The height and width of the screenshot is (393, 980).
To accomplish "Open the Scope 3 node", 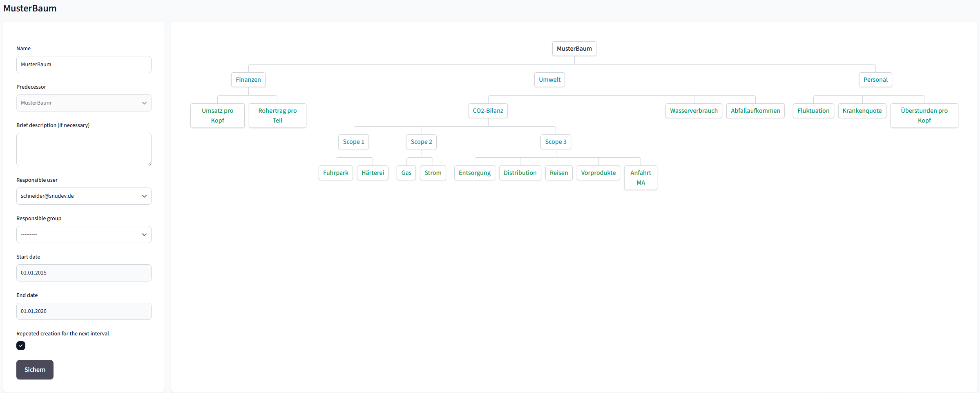I will 556,142.
